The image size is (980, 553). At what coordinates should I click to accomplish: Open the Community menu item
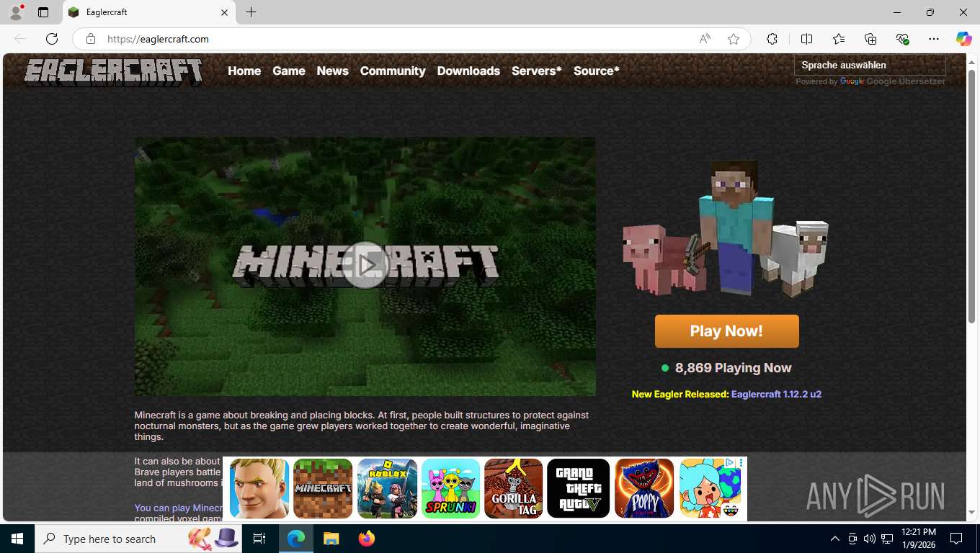pos(393,71)
